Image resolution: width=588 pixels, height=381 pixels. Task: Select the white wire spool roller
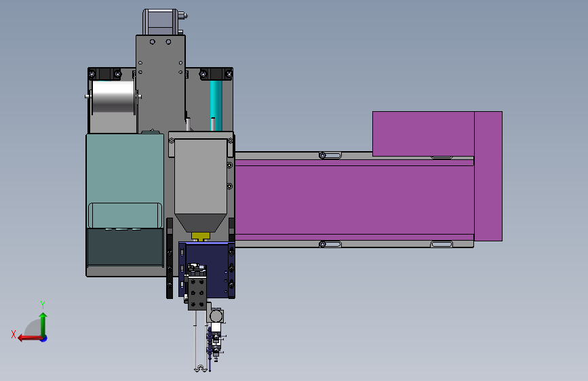click(x=113, y=97)
